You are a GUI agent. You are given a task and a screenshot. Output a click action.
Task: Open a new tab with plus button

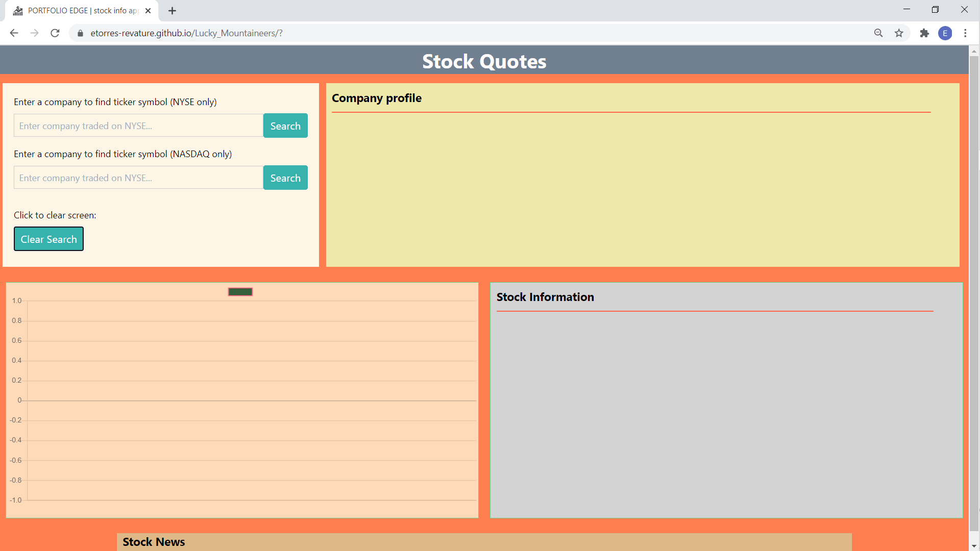tap(173, 11)
